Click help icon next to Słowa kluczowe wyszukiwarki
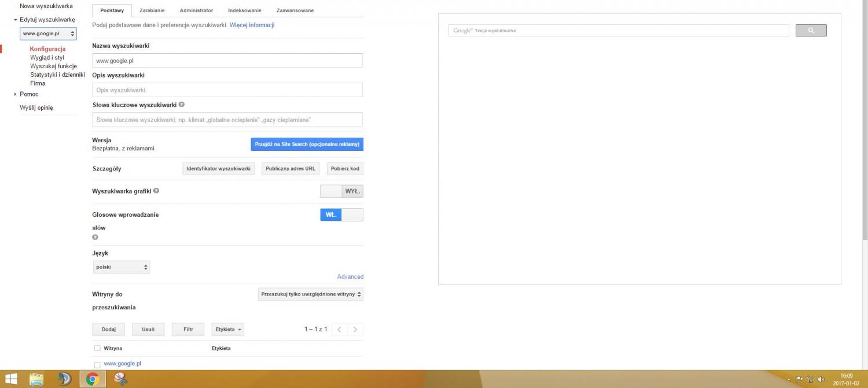This screenshot has width=868, height=388. (182, 105)
